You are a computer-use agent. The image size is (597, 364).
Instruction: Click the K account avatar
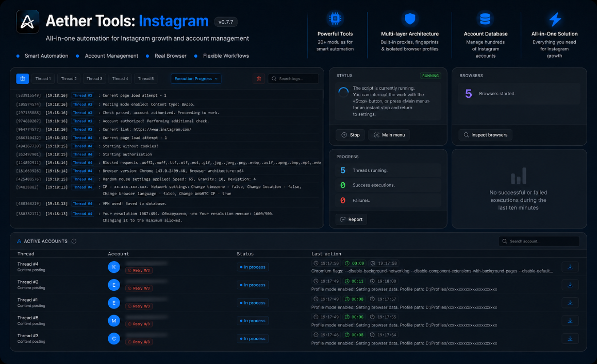tap(114, 267)
